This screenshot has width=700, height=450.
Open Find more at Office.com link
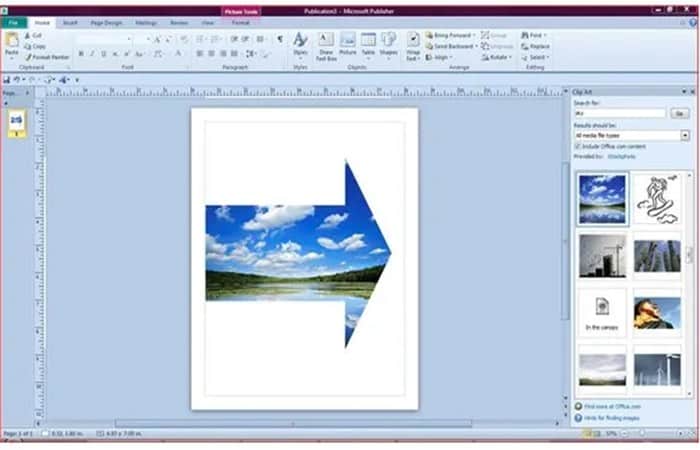(x=612, y=407)
